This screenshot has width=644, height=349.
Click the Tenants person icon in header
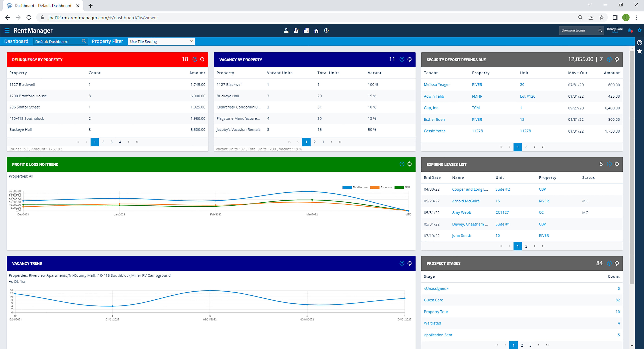coord(286,30)
